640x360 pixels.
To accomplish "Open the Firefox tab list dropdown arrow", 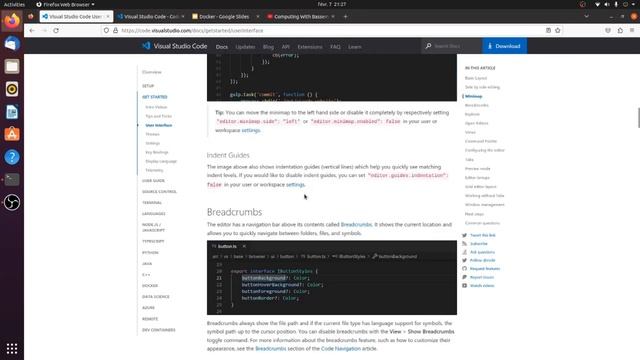I will pyautogui.click(x=587, y=17).
